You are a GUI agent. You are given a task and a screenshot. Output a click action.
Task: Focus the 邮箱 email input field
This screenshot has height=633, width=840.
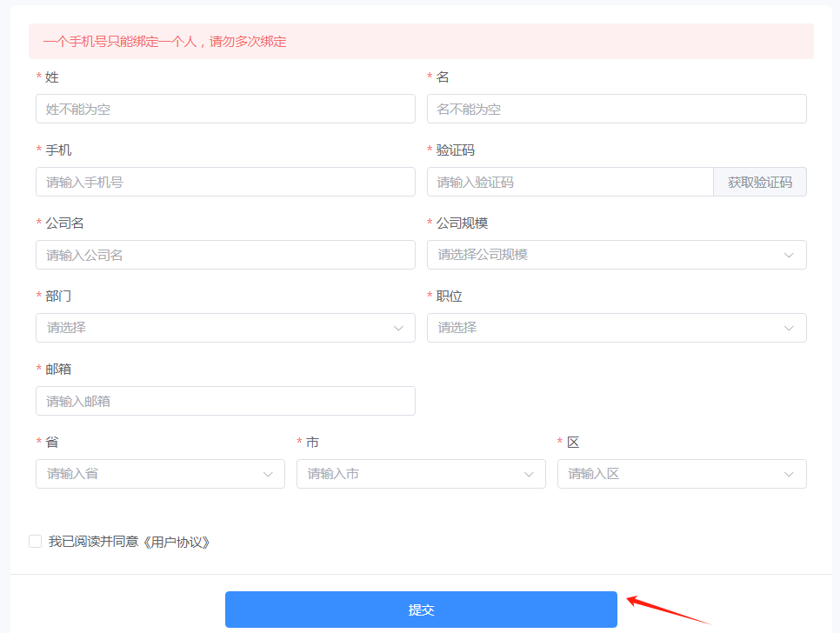225,401
